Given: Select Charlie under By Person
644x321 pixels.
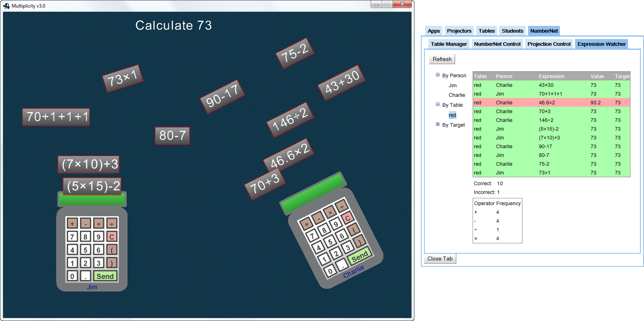Looking at the screenshot, I should 457,95.
